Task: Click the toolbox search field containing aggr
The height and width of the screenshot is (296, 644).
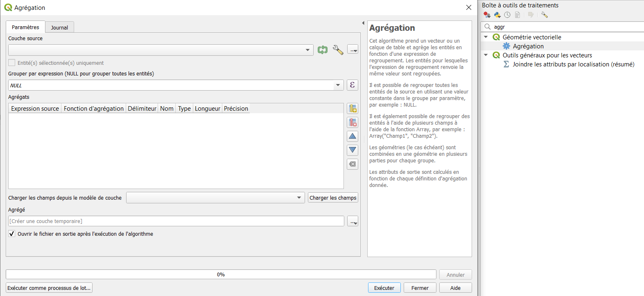Action: (x=563, y=27)
